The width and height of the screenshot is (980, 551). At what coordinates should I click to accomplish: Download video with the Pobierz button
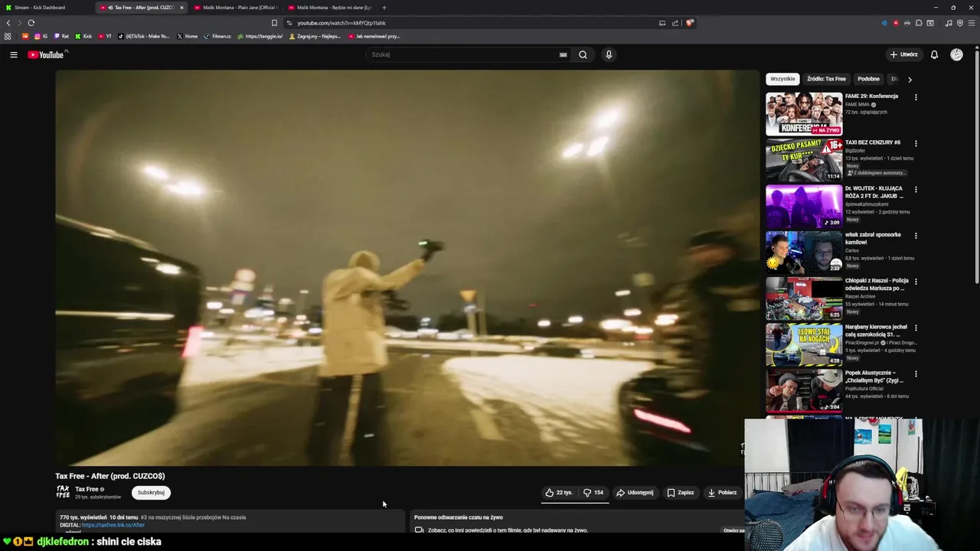click(x=722, y=493)
